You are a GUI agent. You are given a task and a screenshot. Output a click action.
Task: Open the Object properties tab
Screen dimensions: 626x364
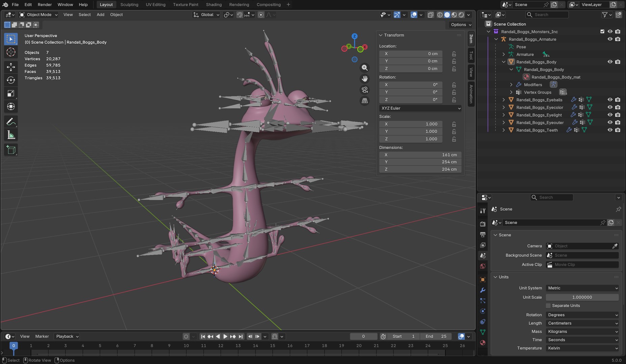point(483,279)
